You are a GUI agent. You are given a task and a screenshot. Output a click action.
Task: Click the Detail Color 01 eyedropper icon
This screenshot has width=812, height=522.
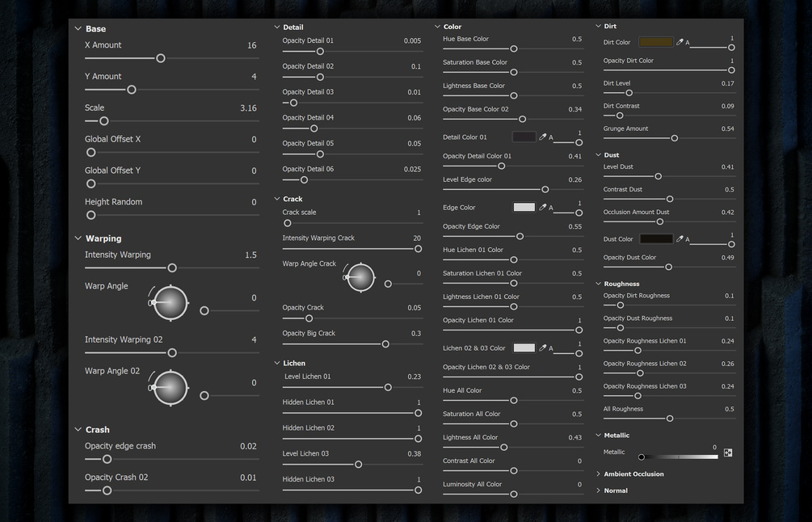(543, 137)
